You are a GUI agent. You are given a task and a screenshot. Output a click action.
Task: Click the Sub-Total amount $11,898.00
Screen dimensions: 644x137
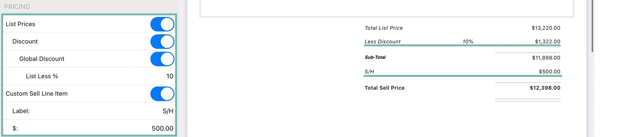[x=546, y=58]
